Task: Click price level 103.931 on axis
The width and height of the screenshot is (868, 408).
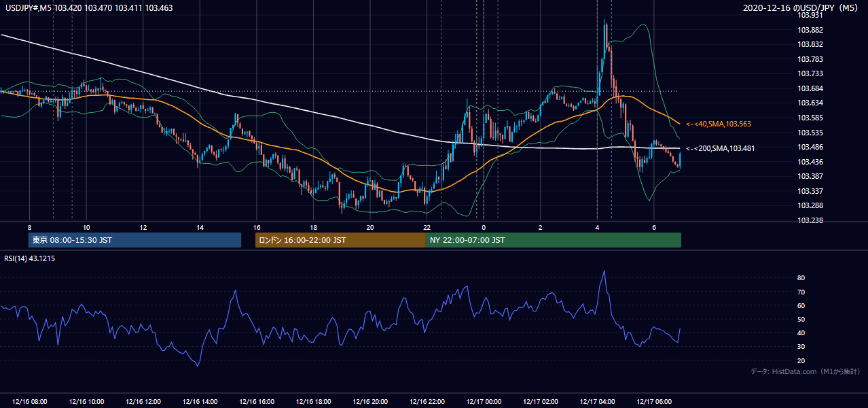Action: [x=810, y=15]
